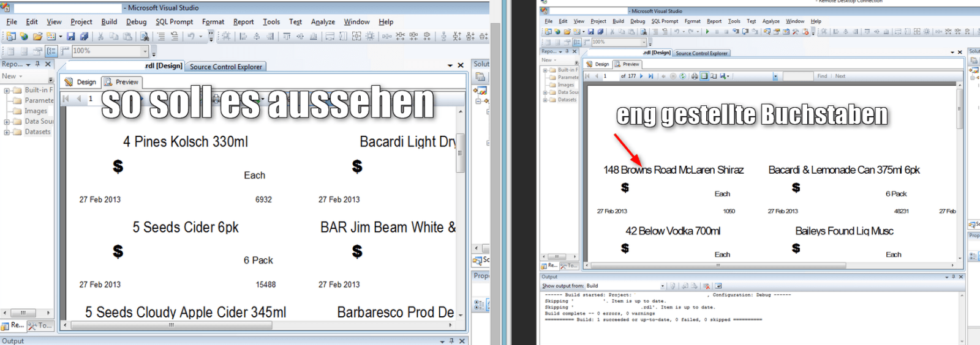Toggle Show Grouping Pane icon in right report toolbar
Image resolution: width=980 pixels, height=345 pixels.
pyautogui.click(x=577, y=42)
